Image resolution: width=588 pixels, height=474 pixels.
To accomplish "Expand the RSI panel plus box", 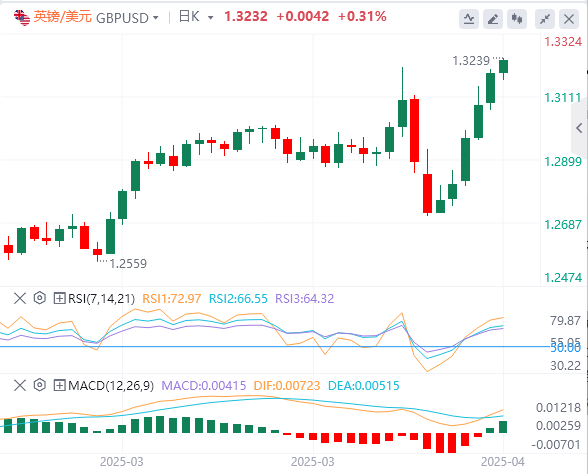I will [x=59, y=298].
